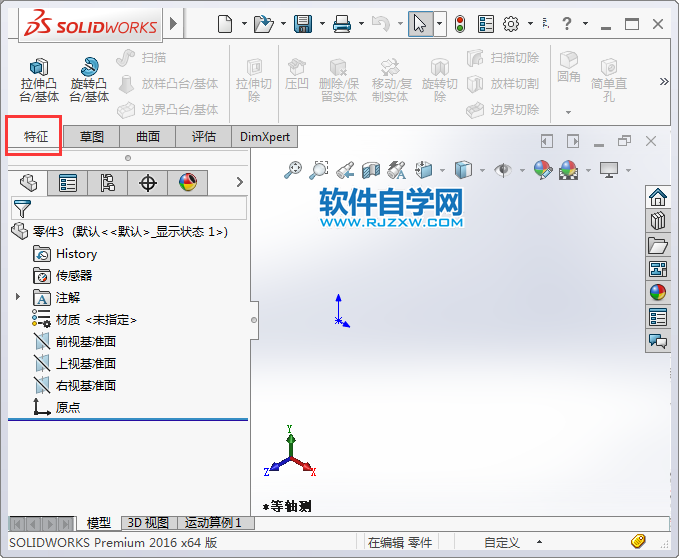Open Appearances color ball in task pane
The width and height of the screenshot is (679, 558).
point(658,293)
